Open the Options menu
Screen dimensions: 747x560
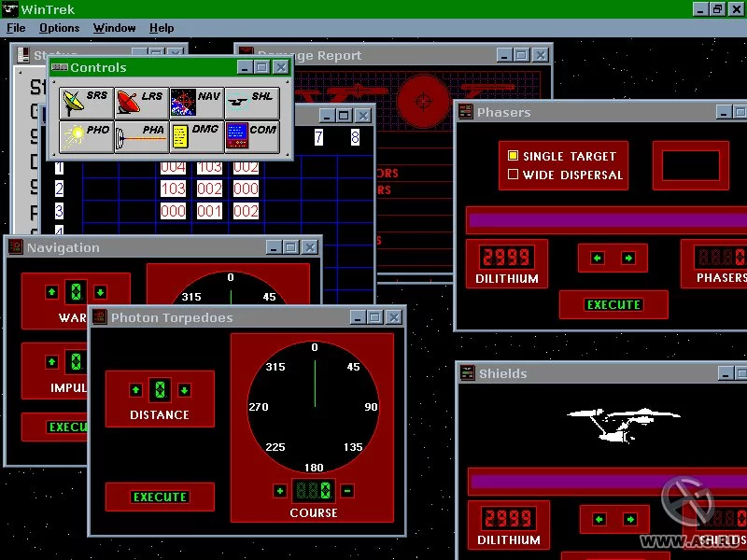(59, 28)
